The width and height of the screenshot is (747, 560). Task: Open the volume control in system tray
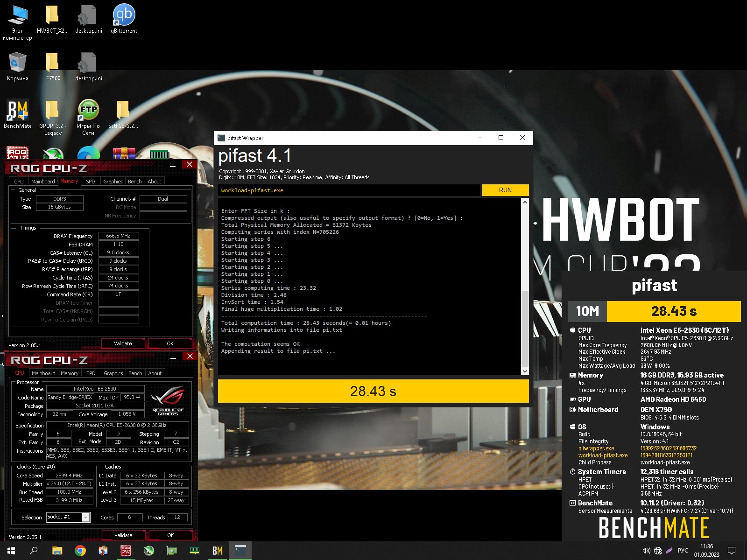pyautogui.click(x=646, y=551)
